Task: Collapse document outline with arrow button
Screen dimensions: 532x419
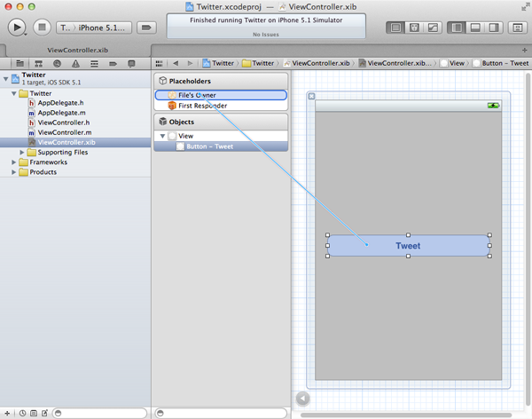Action: (x=302, y=399)
